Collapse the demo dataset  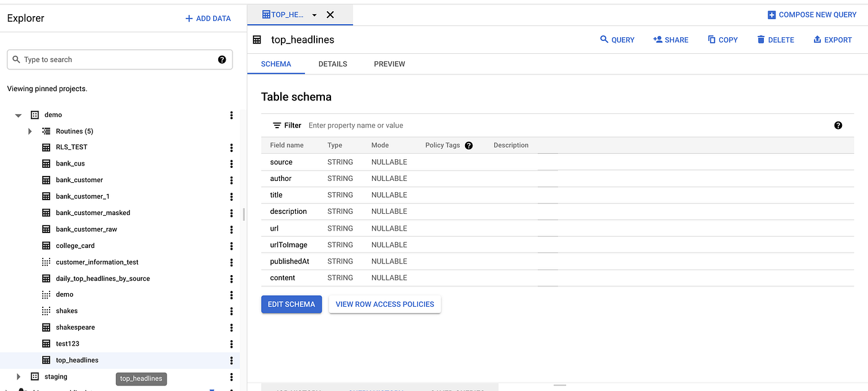[18, 115]
